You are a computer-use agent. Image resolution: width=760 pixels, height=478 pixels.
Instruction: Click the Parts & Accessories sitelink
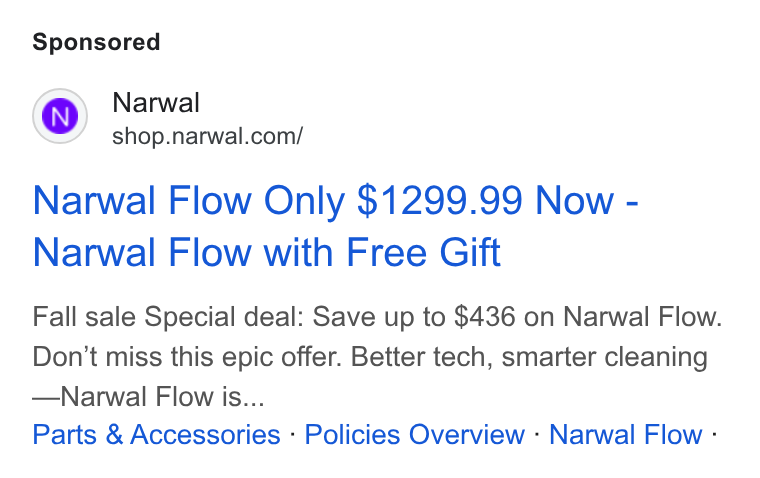click(x=157, y=434)
